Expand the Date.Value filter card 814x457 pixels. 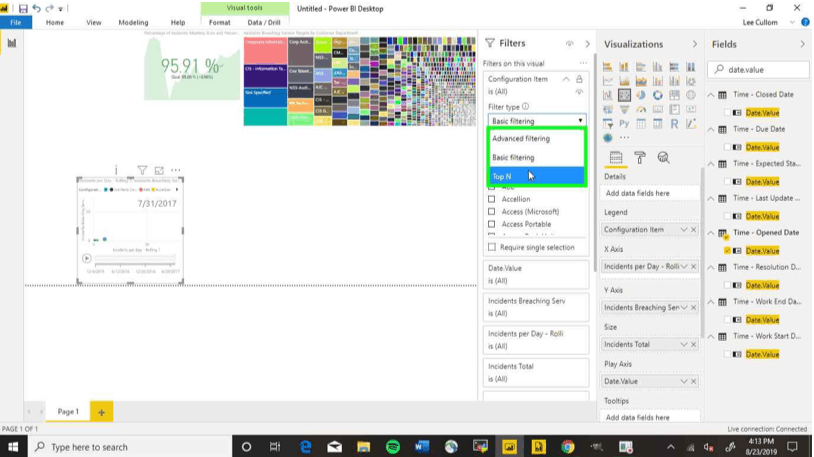pos(536,274)
